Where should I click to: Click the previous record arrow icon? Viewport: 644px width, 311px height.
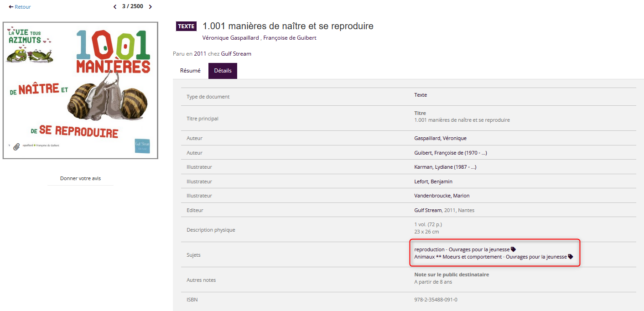click(115, 7)
